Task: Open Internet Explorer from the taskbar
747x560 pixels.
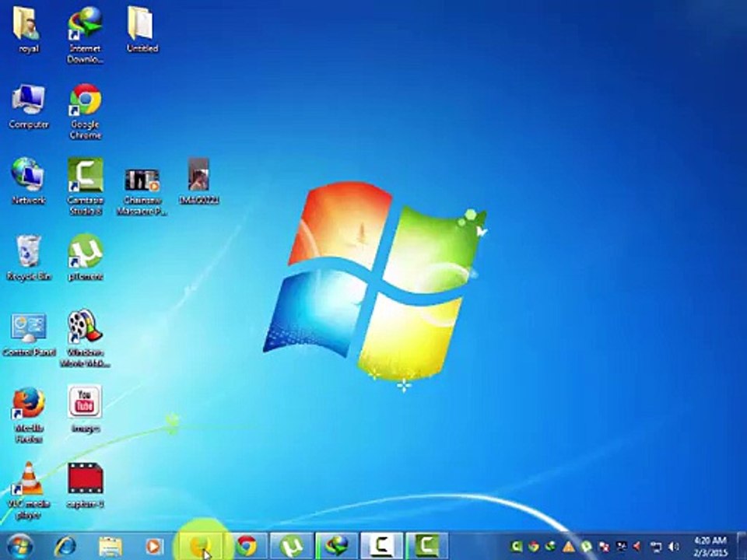Action: coord(65,546)
